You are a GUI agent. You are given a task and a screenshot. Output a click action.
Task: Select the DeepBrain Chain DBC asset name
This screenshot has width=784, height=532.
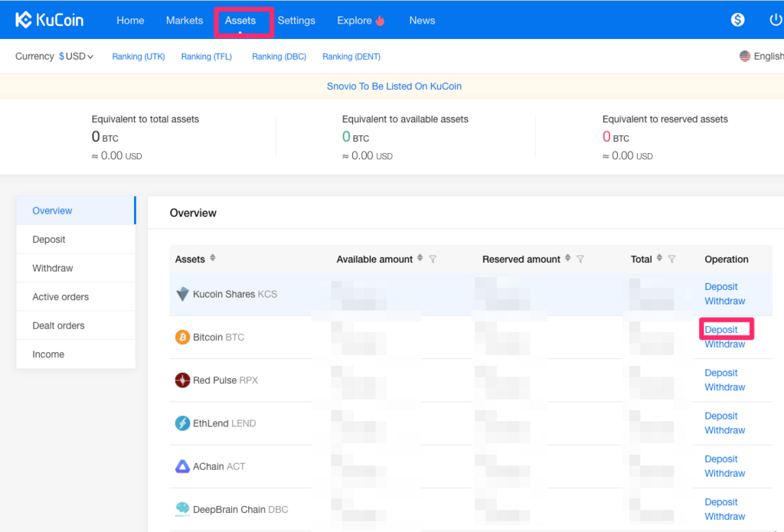[240, 510]
